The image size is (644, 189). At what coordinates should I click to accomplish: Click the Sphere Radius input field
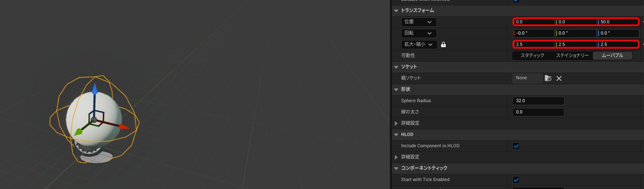coord(538,101)
